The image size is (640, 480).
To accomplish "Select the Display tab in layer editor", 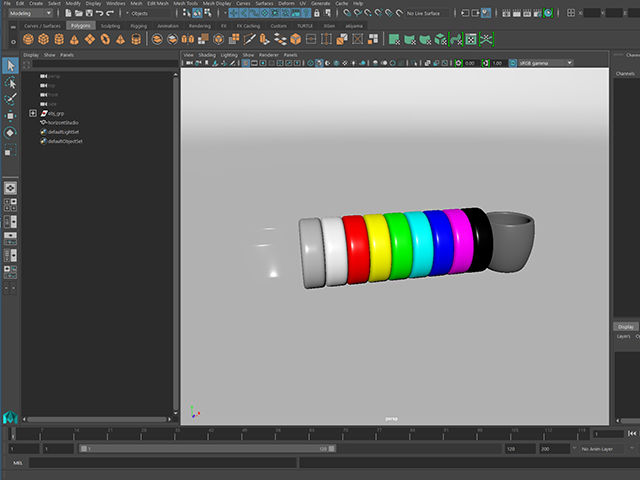I will [x=626, y=327].
